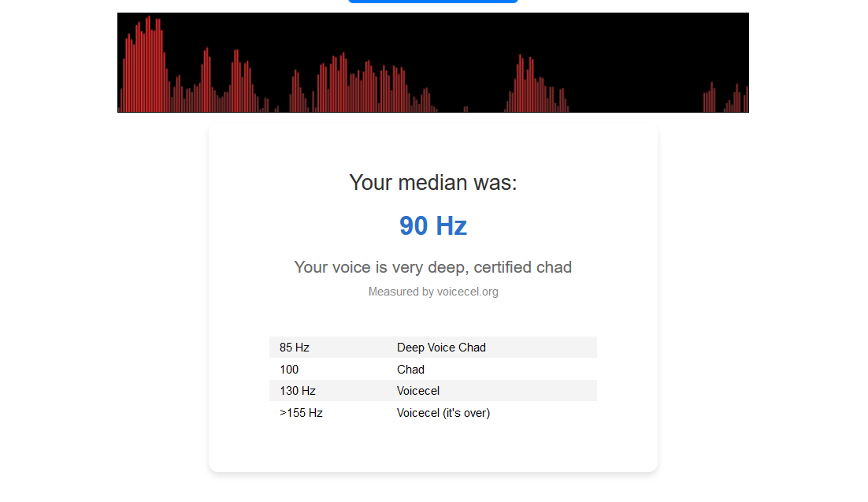Click the '130 Hz' table cell
The width and height of the screenshot is (868, 502).
(298, 391)
